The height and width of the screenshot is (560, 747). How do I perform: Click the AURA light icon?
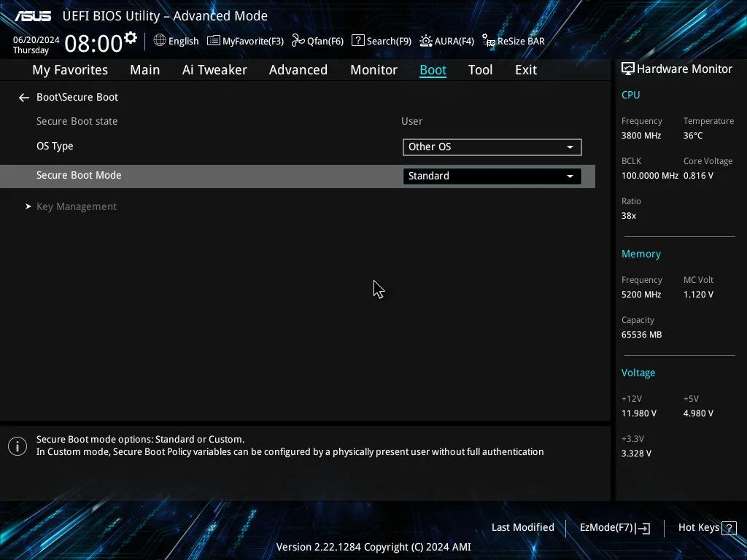coord(426,41)
